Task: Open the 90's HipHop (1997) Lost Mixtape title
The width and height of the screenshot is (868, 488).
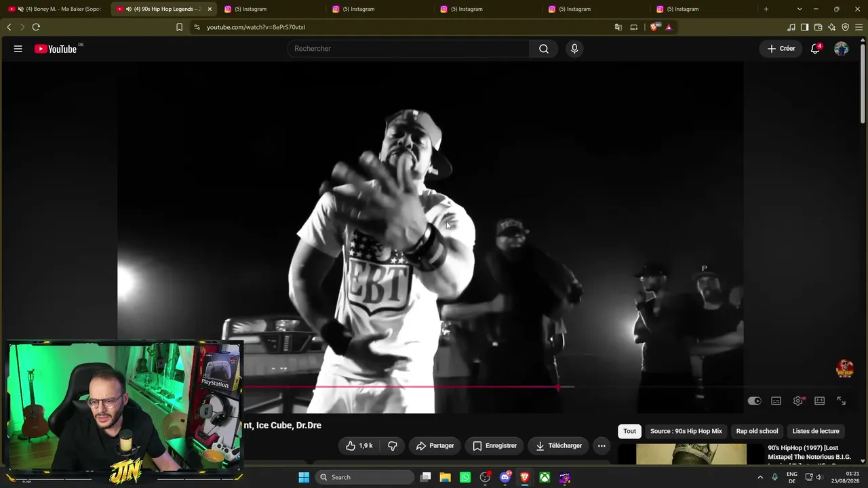Action: 809,452
